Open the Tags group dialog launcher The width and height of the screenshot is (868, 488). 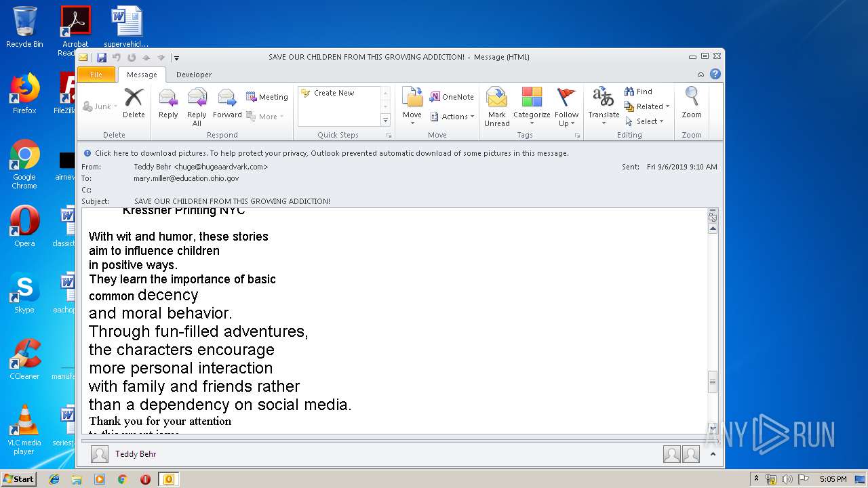(578, 136)
